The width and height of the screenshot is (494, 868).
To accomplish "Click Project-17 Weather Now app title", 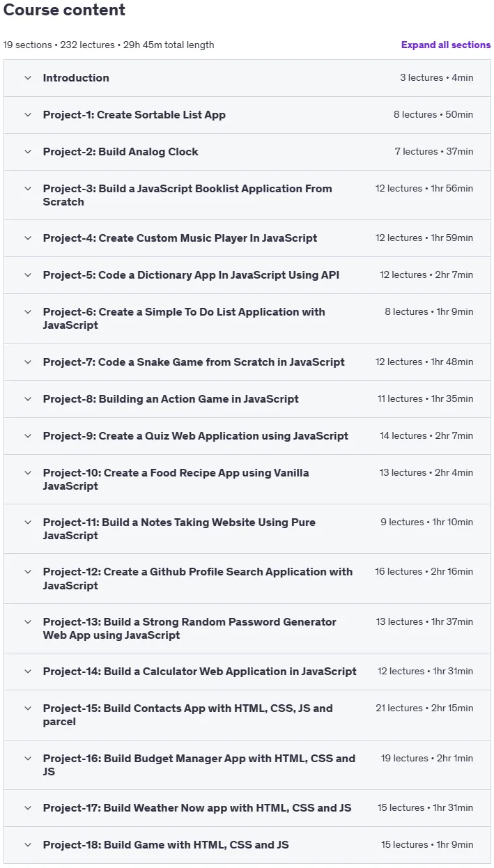I will pos(197,808).
